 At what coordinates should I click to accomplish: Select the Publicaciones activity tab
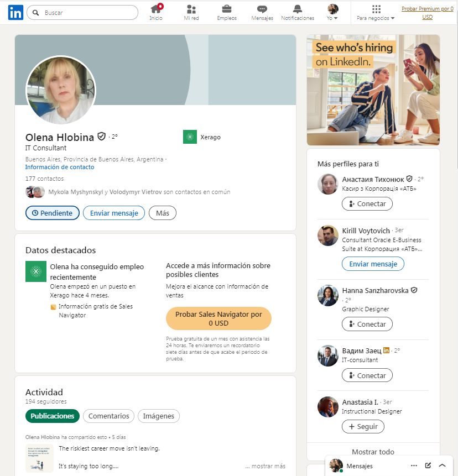pos(52,416)
